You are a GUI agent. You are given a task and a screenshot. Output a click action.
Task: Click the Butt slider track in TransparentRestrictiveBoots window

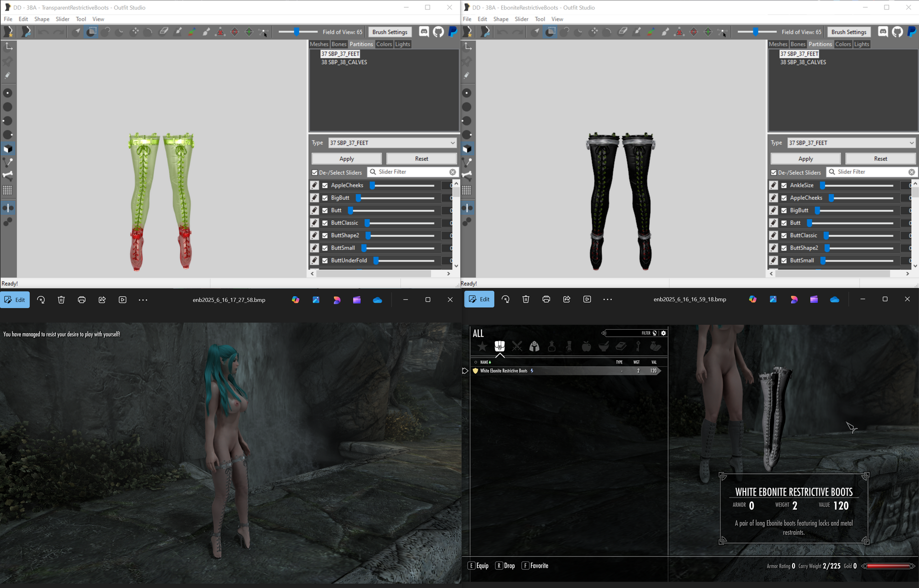[392, 211]
